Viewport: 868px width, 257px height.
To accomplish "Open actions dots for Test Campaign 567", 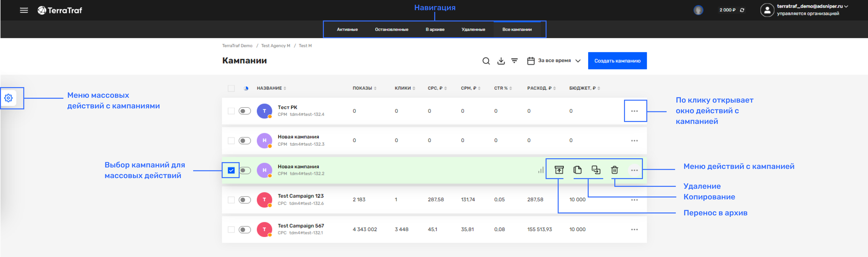I will (x=634, y=229).
